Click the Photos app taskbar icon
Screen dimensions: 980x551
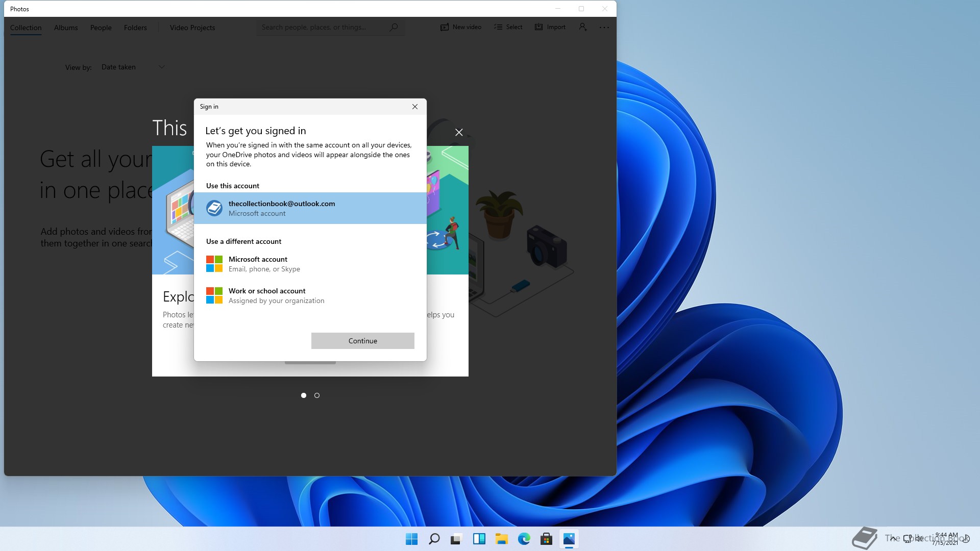[x=569, y=539]
